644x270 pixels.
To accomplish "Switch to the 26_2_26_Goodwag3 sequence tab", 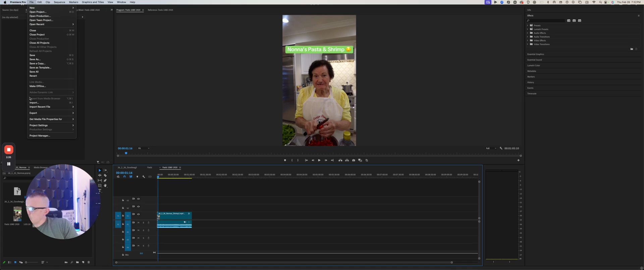I will (x=127, y=167).
